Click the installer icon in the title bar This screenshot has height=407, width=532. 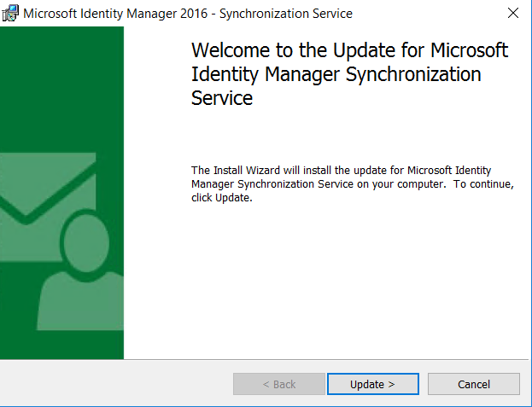(x=10, y=14)
